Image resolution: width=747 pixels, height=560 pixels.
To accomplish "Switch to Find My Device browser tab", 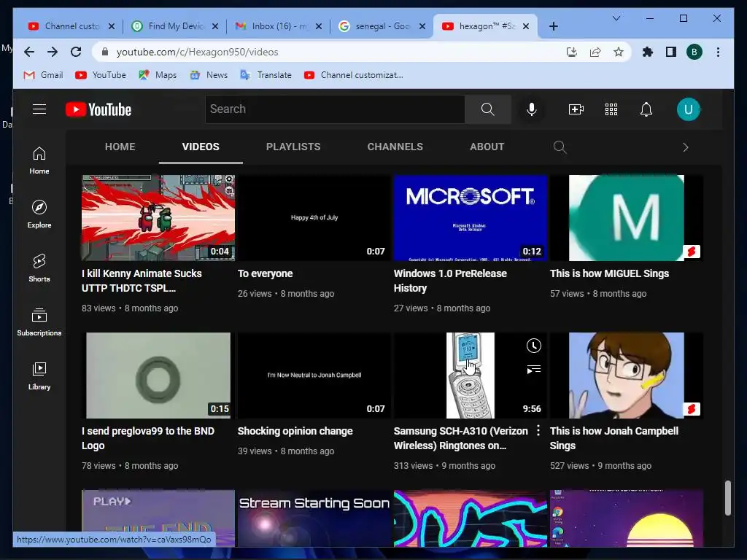I will 169,26.
